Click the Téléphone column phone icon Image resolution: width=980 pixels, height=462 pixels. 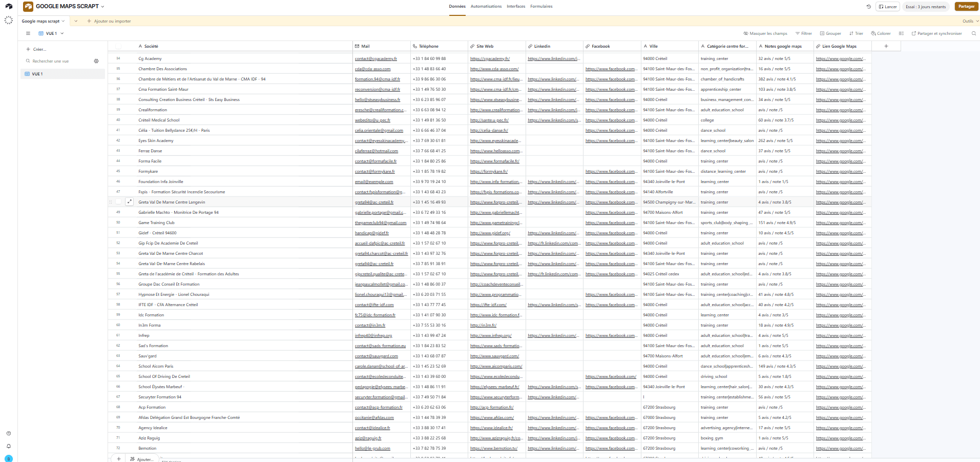[415, 46]
